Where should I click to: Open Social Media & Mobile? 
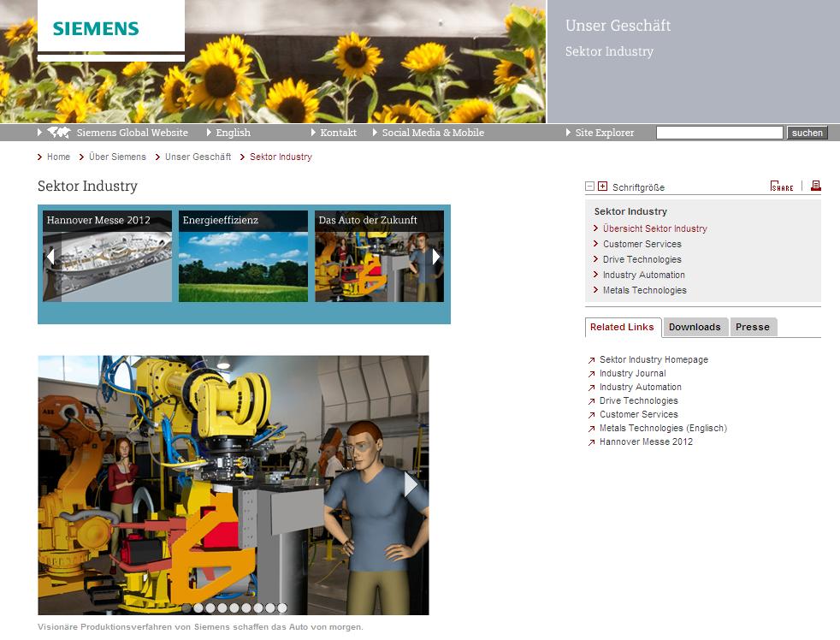click(x=433, y=133)
